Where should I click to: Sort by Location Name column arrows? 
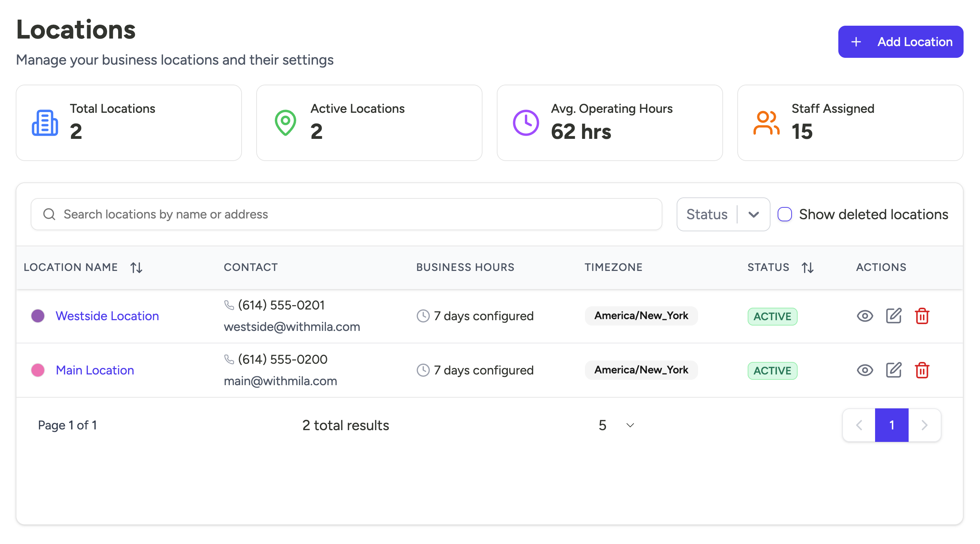tap(136, 267)
